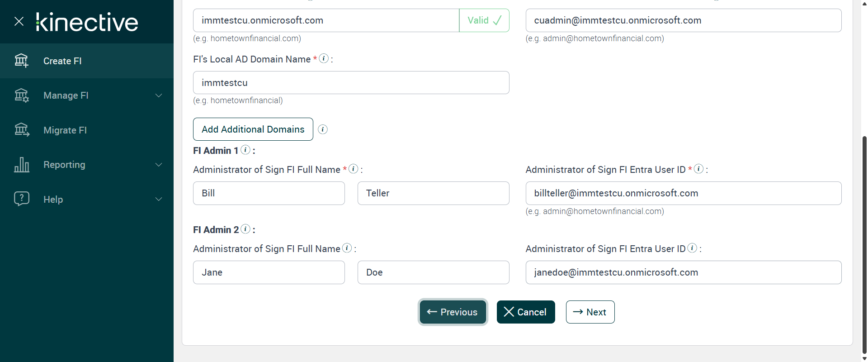Go back with the Previous button

click(453, 312)
